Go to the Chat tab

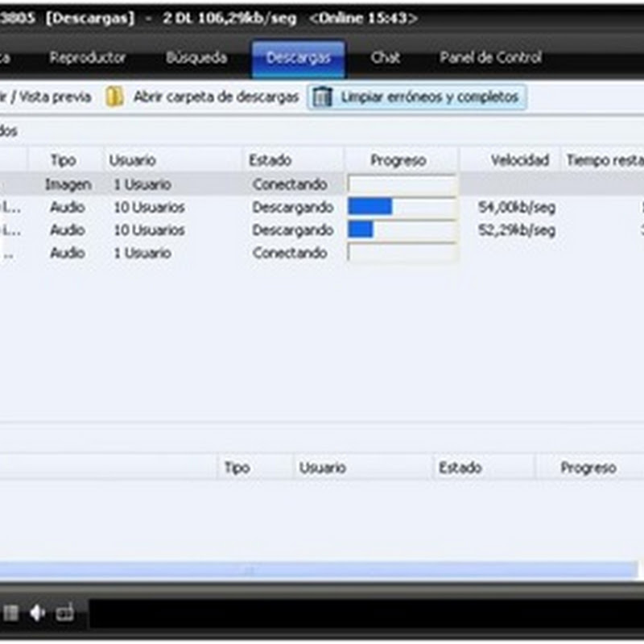click(x=386, y=58)
